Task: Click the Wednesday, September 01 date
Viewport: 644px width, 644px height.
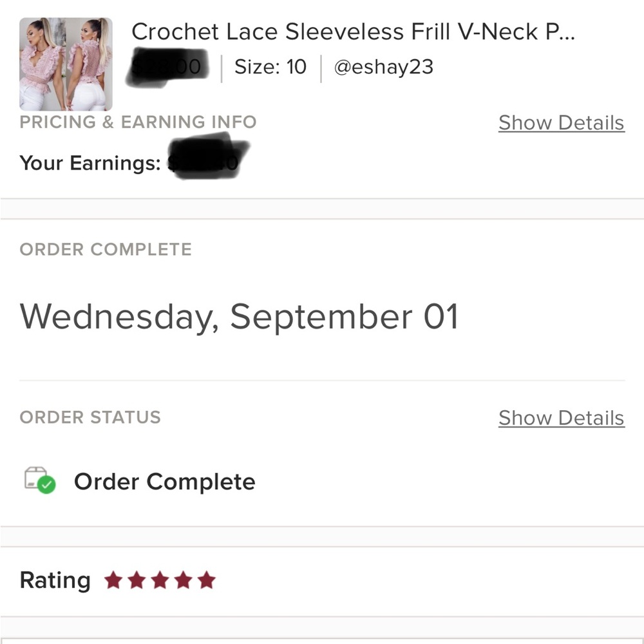Action: [239, 317]
